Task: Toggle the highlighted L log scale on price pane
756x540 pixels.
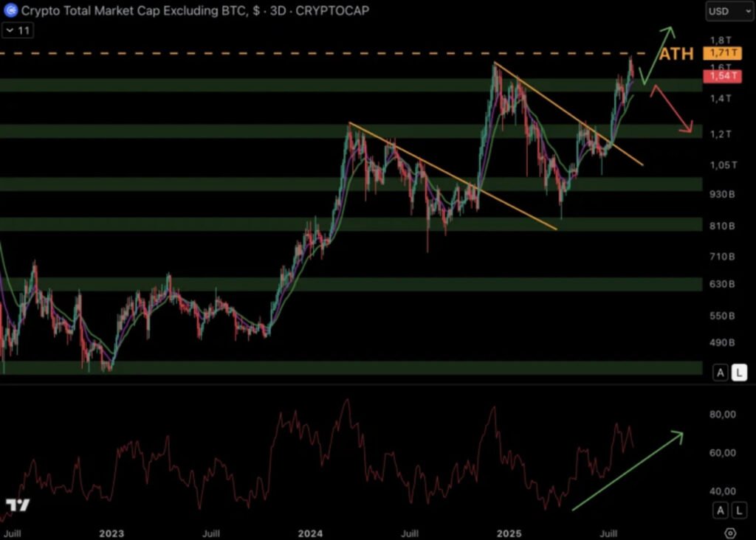Action: 738,373
